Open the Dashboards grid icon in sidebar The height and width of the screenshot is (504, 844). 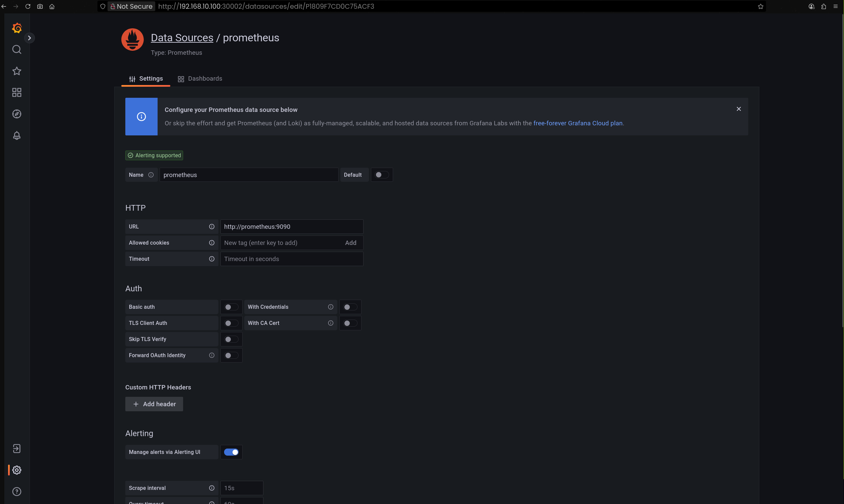pos(17,92)
